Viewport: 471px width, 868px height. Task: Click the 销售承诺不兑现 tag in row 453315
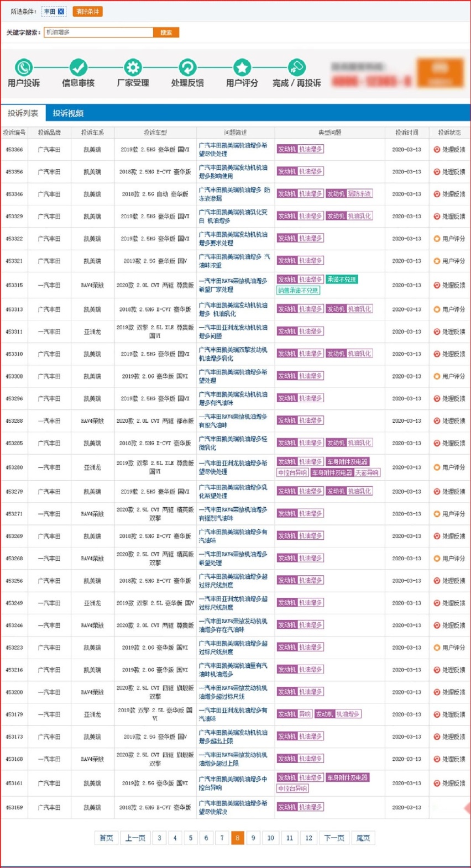(298, 291)
